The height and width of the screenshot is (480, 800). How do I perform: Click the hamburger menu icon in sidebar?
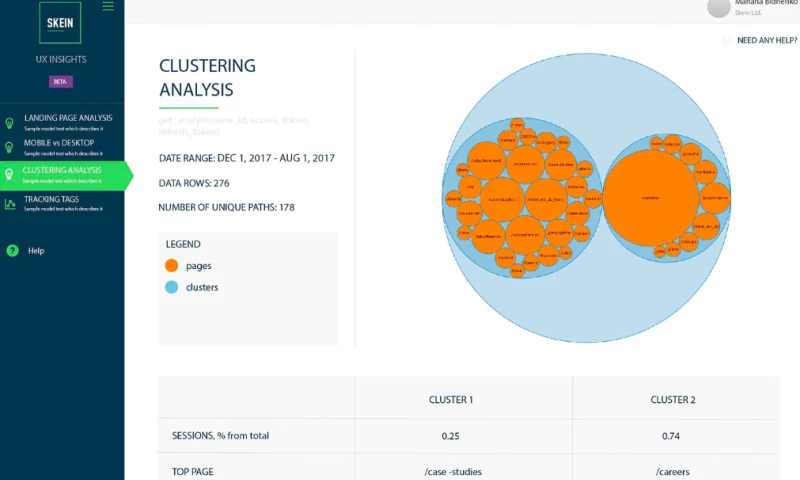coord(108,6)
